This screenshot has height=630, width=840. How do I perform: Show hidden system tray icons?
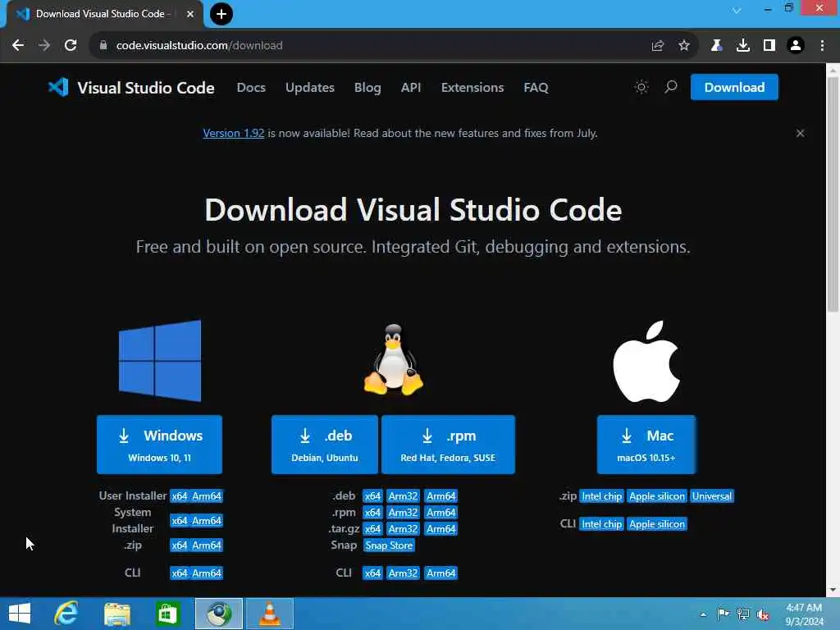pos(703,614)
